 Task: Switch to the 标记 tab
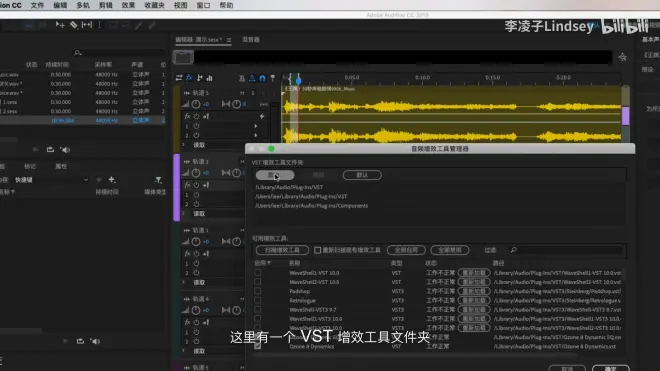(30, 166)
